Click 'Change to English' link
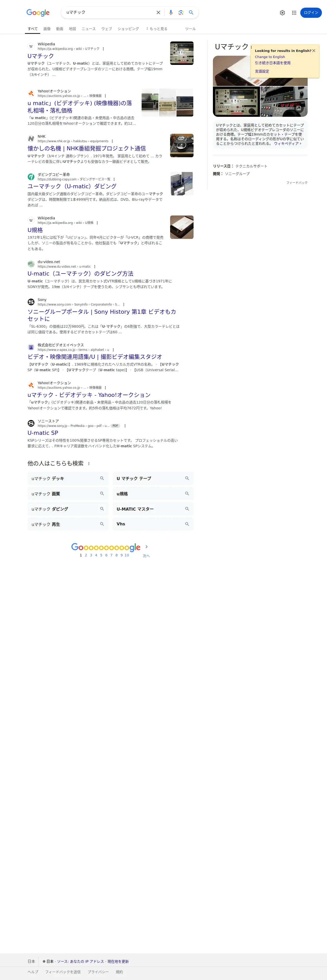Viewport: 327px width, 980px height. (270, 57)
